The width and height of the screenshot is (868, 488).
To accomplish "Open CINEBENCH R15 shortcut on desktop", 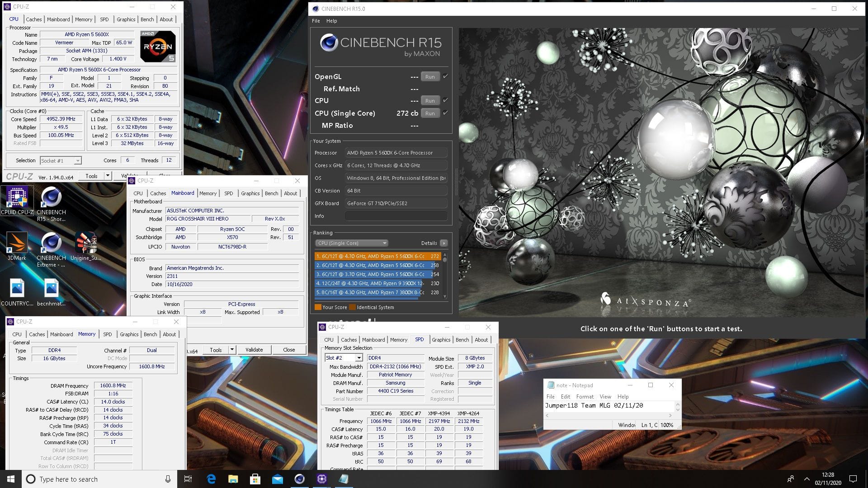I will (x=51, y=204).
